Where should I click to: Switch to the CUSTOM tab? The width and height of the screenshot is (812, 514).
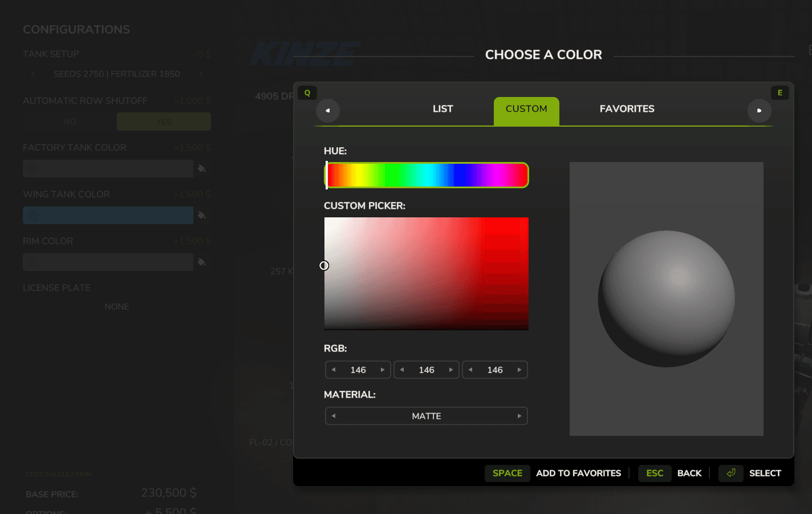[526, 111]
